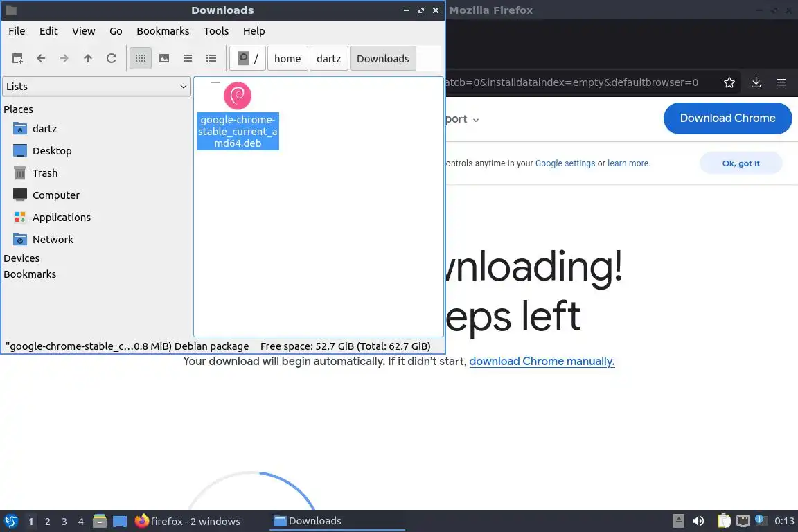This screenshot has height=532, width=798.
Task: Open the taskbar start menu icon
Action: tap(10, 522)
